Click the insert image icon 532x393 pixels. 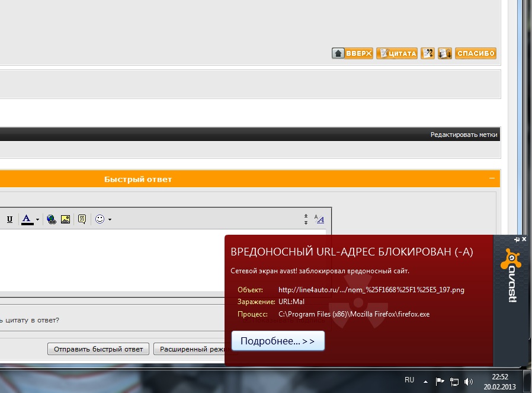66,219
